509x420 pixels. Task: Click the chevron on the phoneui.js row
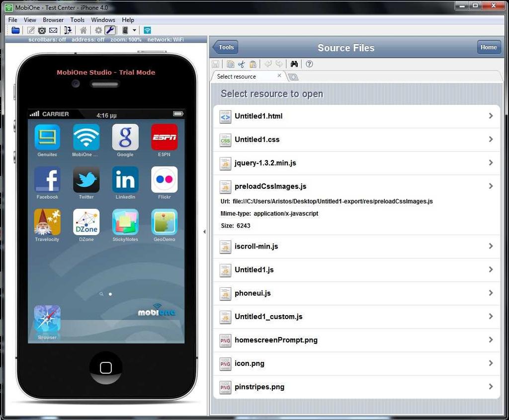click(x=491, y=293)
